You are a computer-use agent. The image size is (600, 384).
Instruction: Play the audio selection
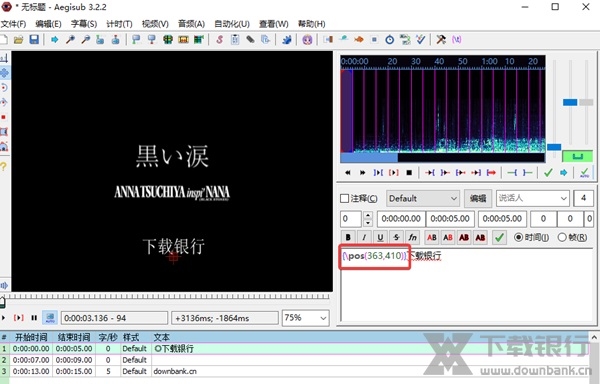[x=378, y=173]
